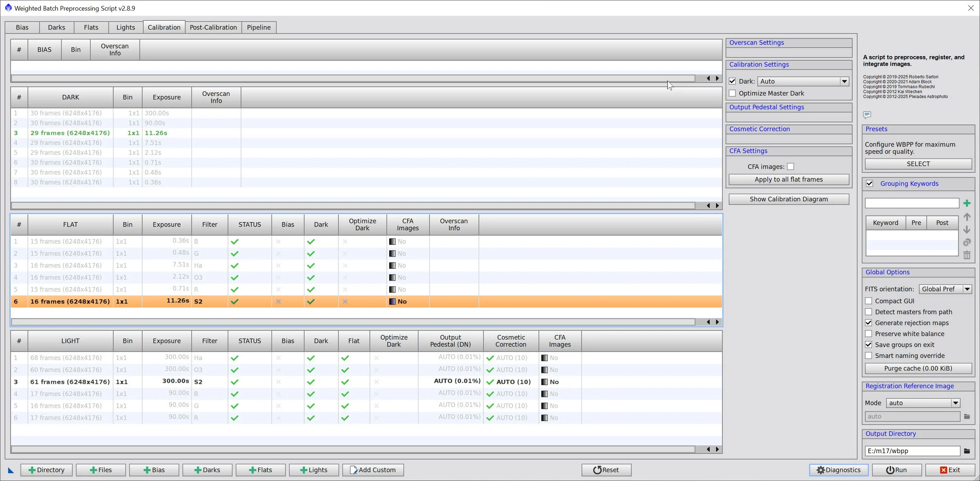Open the FITS orientation dropdown

967,289
